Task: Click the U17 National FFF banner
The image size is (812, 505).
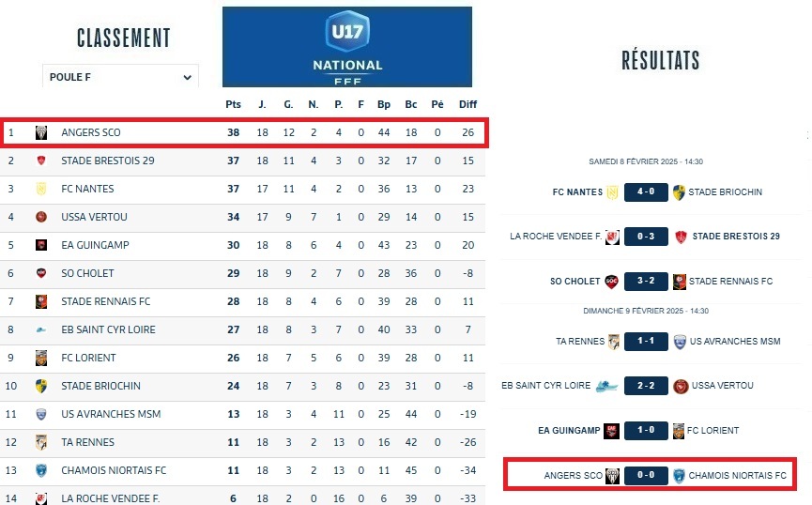Action: click(x=347, y=47)
